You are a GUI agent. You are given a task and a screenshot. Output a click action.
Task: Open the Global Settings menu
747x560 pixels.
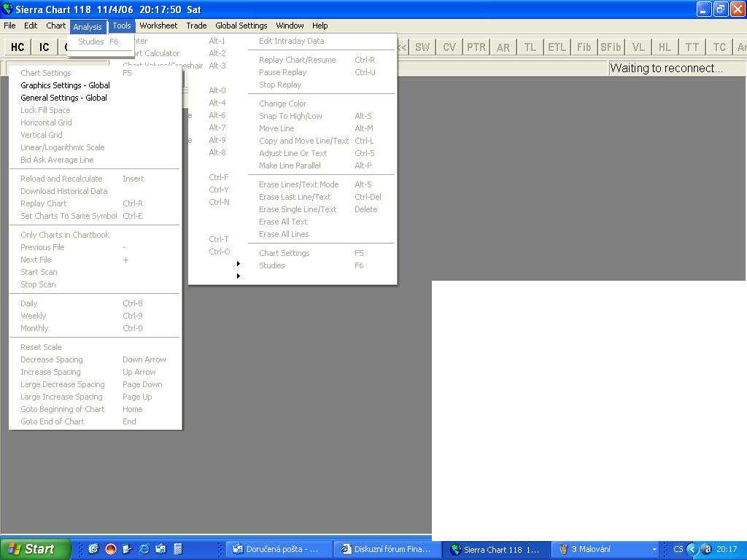pyautogui.click(x=241, y=26)
